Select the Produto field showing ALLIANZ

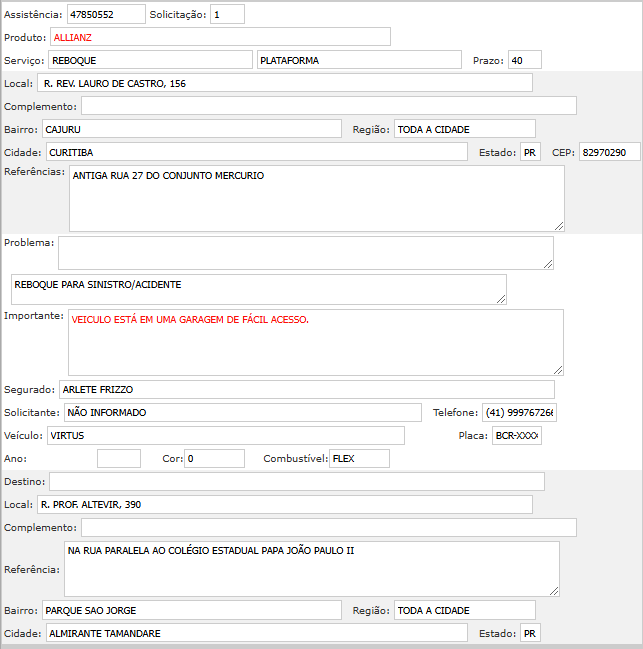[x=220, y=37]
